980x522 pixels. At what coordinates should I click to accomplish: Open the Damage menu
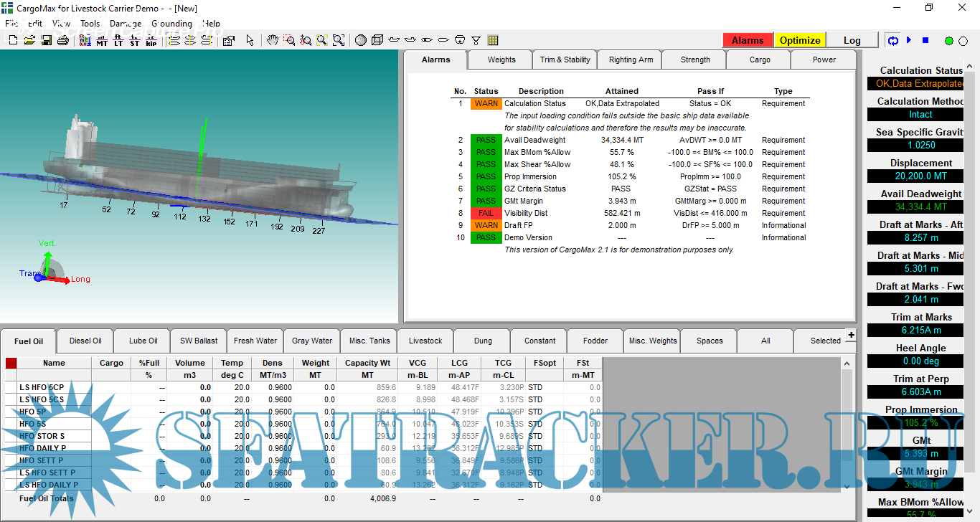126,23
